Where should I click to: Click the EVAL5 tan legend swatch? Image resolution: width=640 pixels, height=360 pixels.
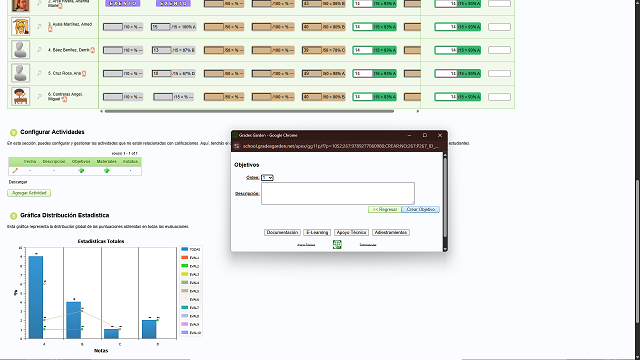pyautogui.click(x=184, y=291)
